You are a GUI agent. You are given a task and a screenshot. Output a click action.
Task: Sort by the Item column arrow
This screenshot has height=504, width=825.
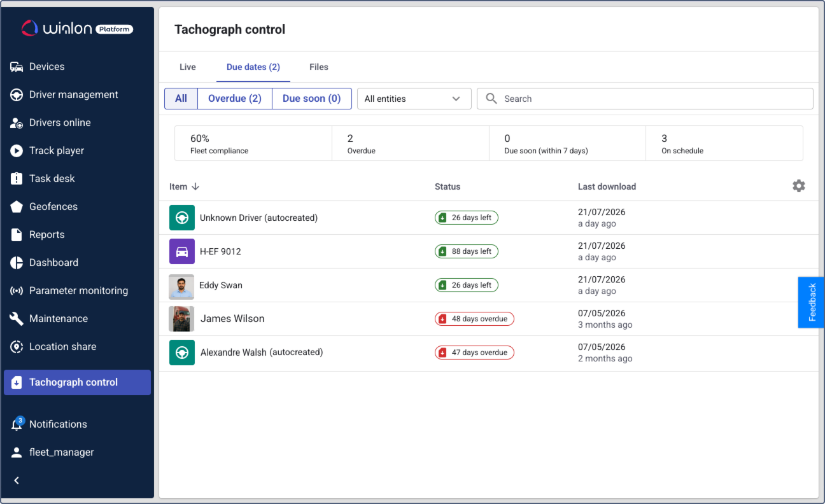pyautogui.click(x=196, y=186)
